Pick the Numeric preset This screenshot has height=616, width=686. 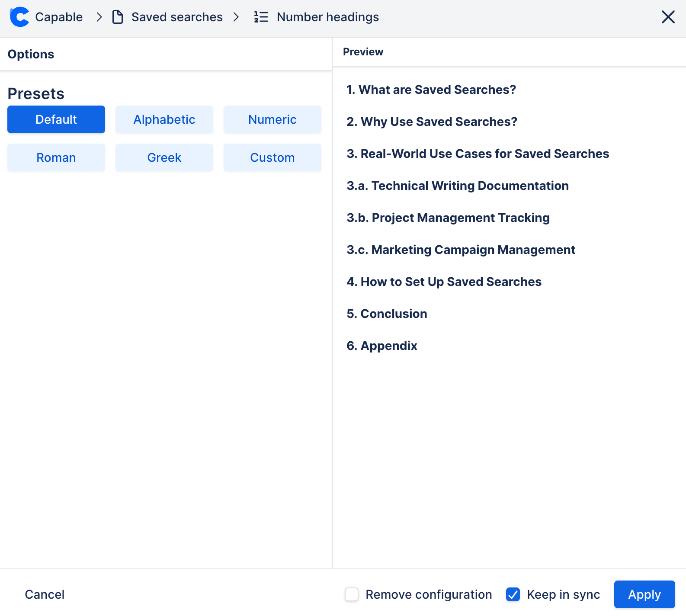point(272,119)
